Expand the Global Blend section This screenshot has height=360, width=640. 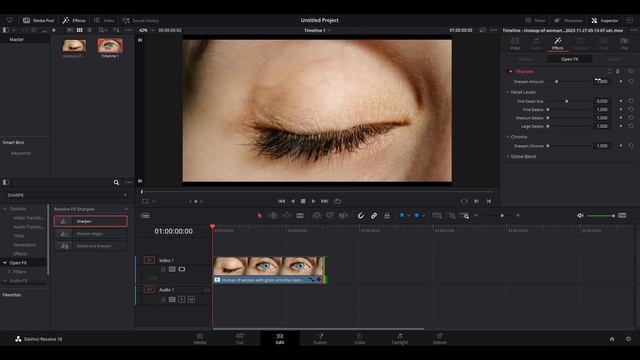pos(508,156)
